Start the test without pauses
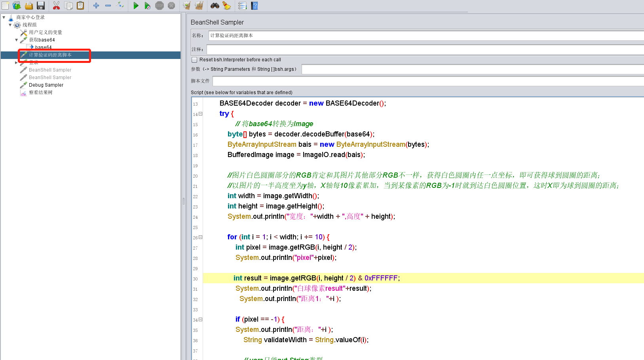The height and width of the screenshot is (360, 644). [x=147, y=5]
